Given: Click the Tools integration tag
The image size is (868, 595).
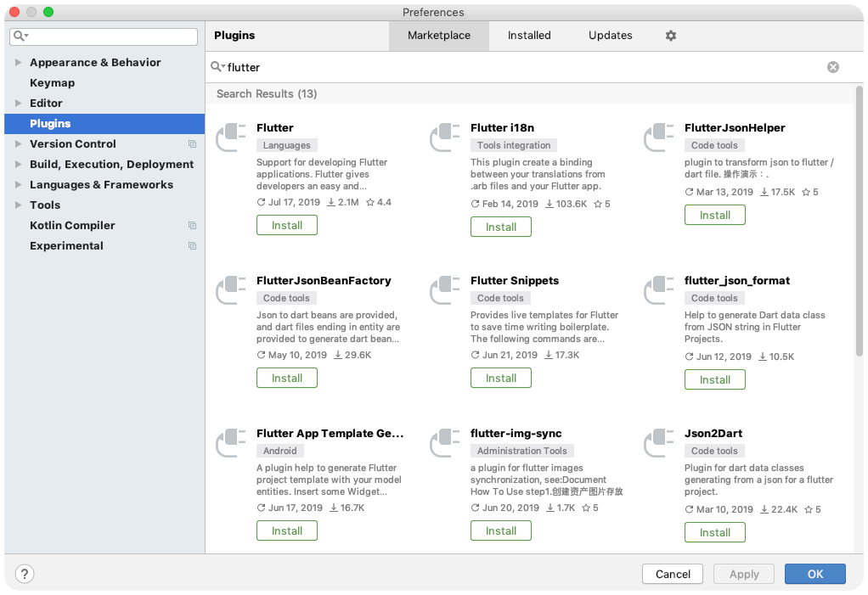Looking at the screenshot, I should pyautogui.click(x=514, y=145).
